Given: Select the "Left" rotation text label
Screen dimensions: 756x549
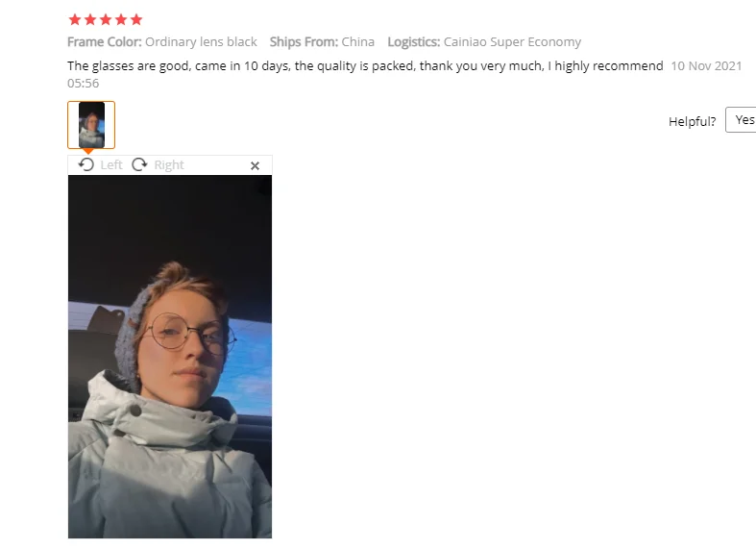Looking at the screenshot, I should (111, 165).
